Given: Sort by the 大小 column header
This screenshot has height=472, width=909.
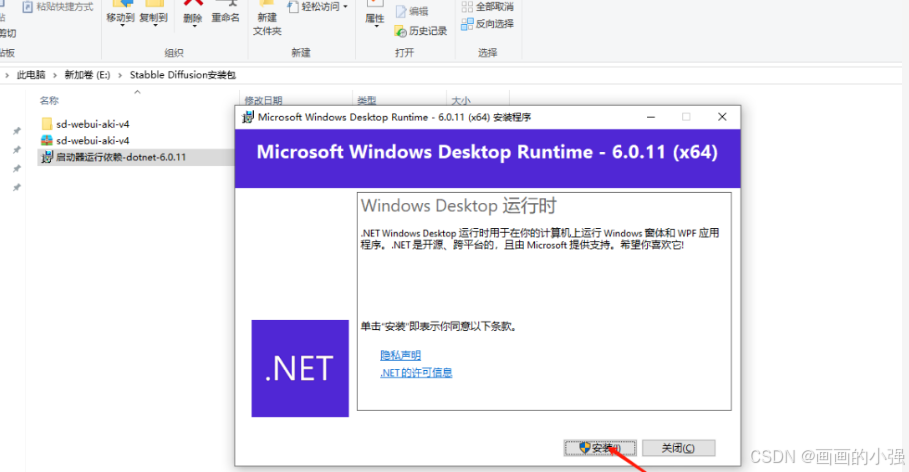Looking at the screenshot, I should point(461,100).
